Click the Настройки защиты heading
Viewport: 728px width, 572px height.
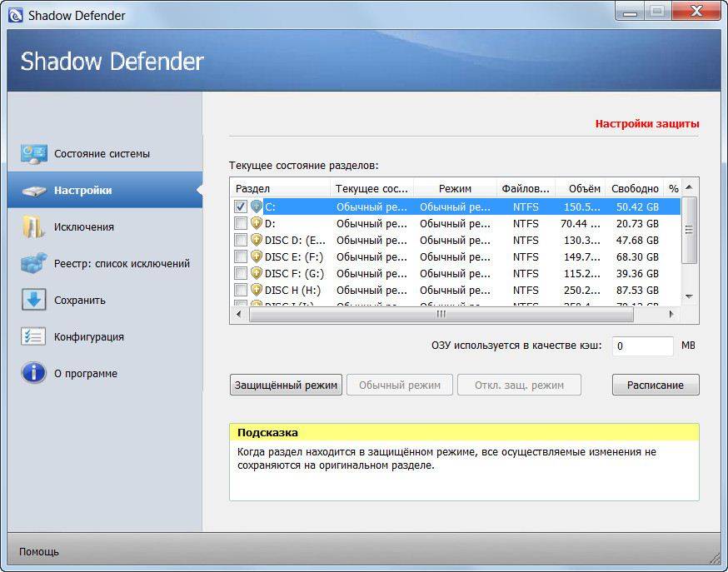[x=647, y=124]
